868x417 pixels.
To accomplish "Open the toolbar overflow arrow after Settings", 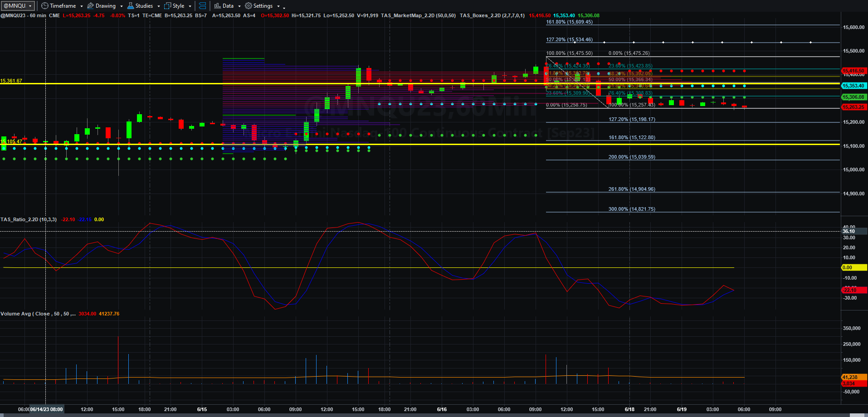I will tap(284, 7).
